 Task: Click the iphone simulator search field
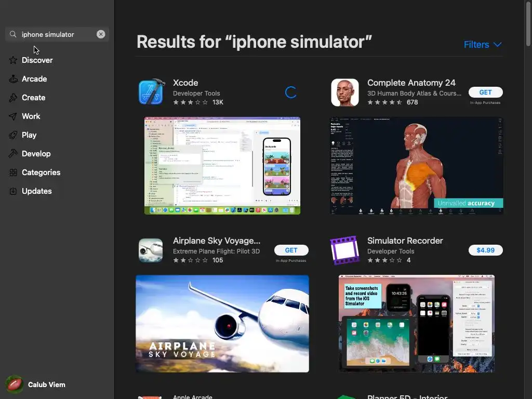click(57, 34)
